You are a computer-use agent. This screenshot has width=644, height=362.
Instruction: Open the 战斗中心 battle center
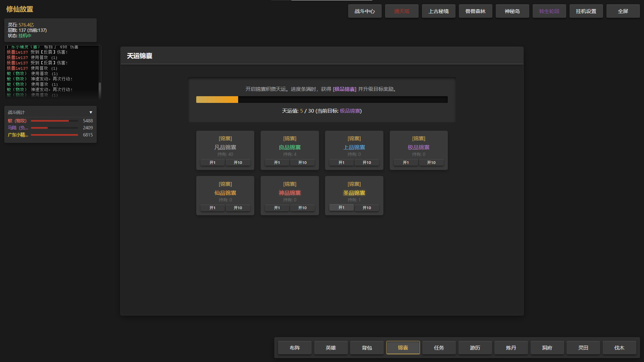point(365,11)
